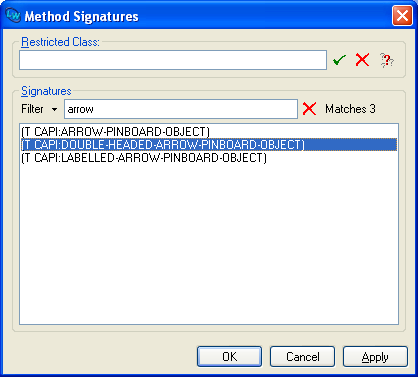Viewport: 418px width, 377px height.
Task: Open the Filter options dropdown arrow
Action: click(x=54, y=109)
